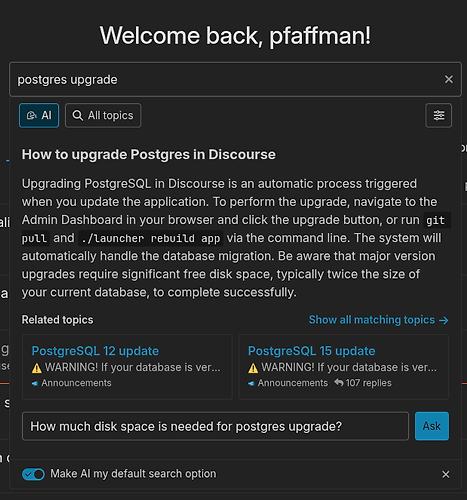
Task: Dismiss the default search option banner
Action: 446,474
